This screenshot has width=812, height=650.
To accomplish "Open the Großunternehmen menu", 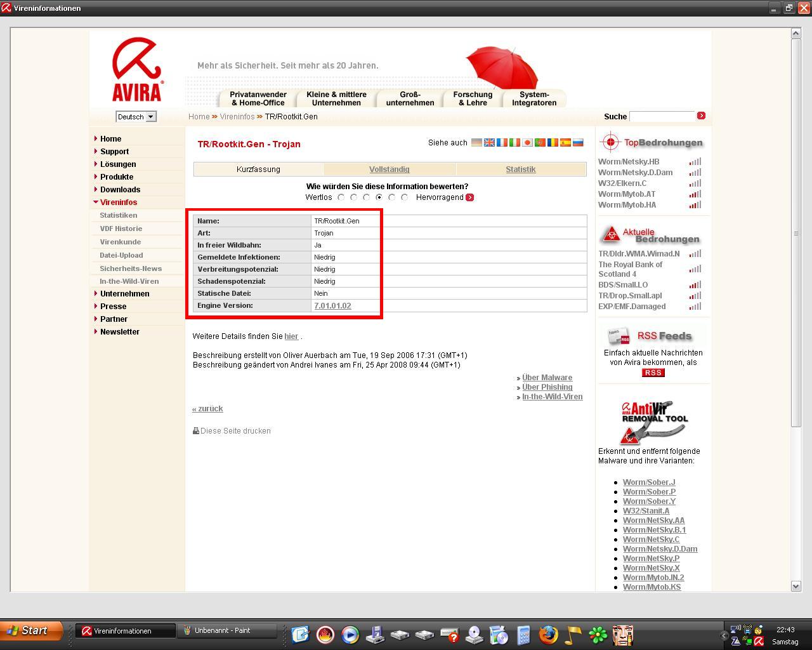I will (x=410, y=98).
